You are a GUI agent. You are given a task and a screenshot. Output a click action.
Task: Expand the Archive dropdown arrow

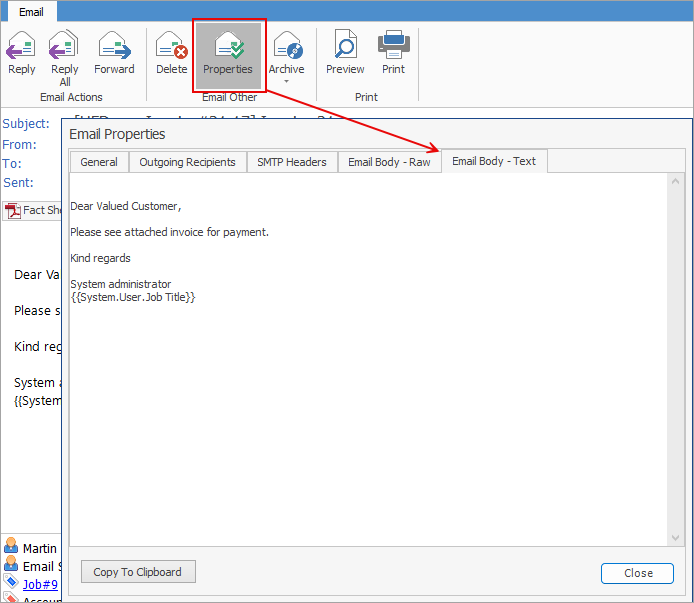tap(286, 81)
